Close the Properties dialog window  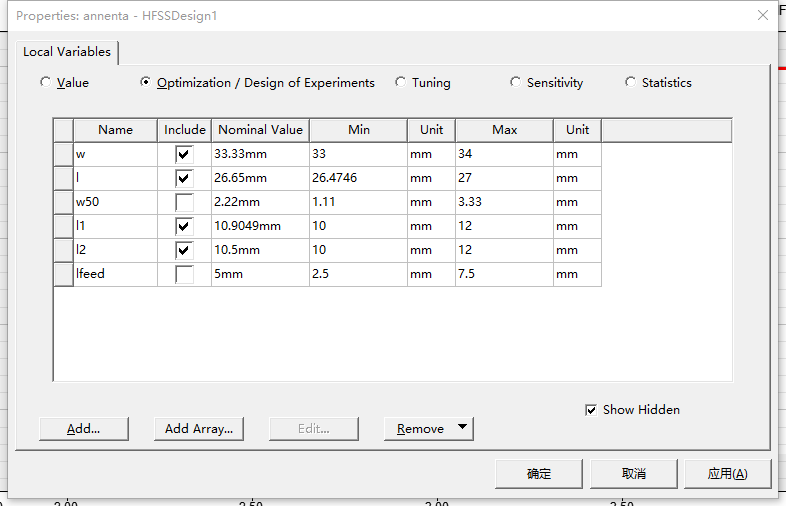(x=763, y=15)
